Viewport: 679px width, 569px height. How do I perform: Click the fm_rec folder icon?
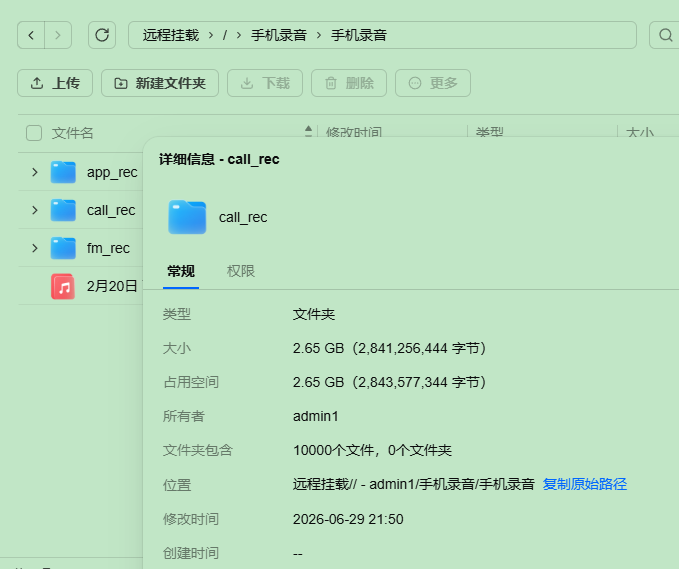point(63,248)
